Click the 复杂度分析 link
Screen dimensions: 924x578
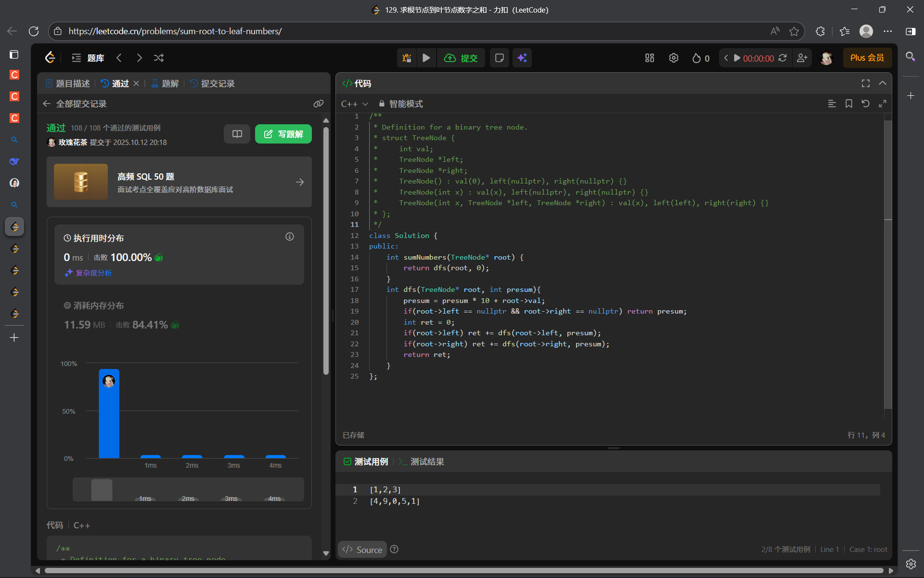point(93,273)
